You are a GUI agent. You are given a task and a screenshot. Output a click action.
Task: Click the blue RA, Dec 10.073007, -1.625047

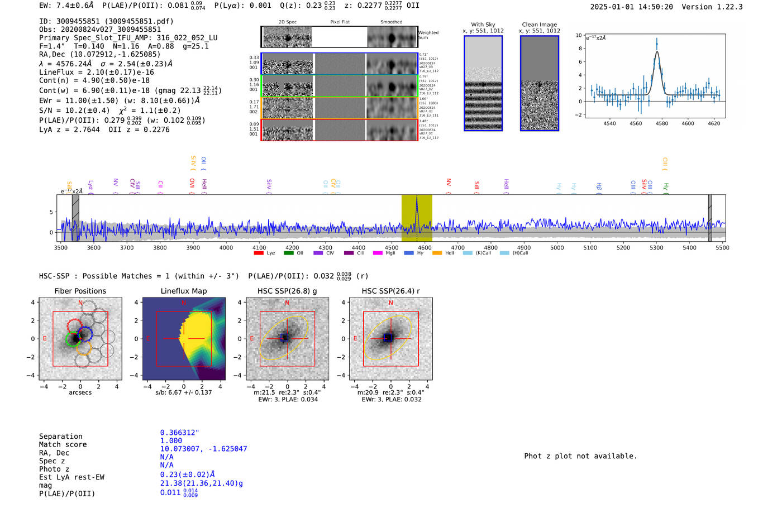(x=203, y=449)
